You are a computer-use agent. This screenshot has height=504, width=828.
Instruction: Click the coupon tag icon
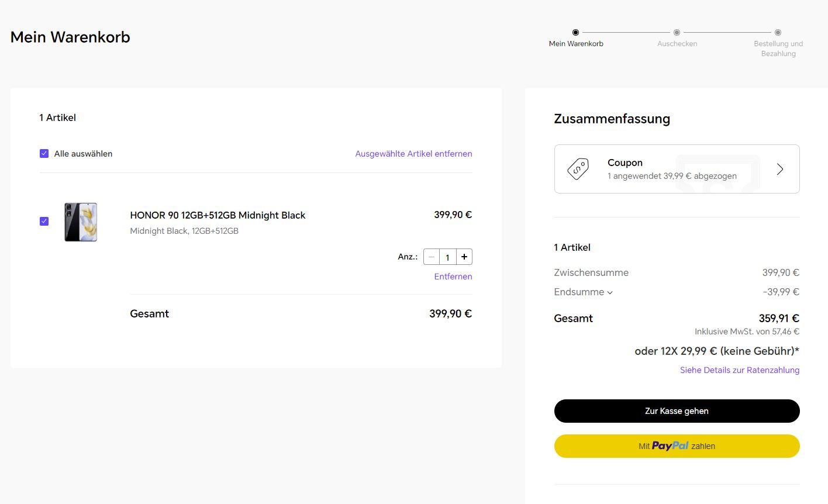[x=578, y=169]
